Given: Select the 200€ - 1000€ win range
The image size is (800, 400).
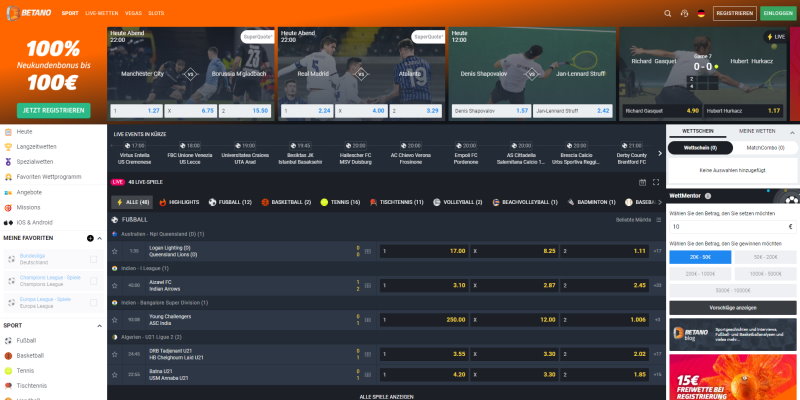Looking at the screenshot, I should (700, 274).
